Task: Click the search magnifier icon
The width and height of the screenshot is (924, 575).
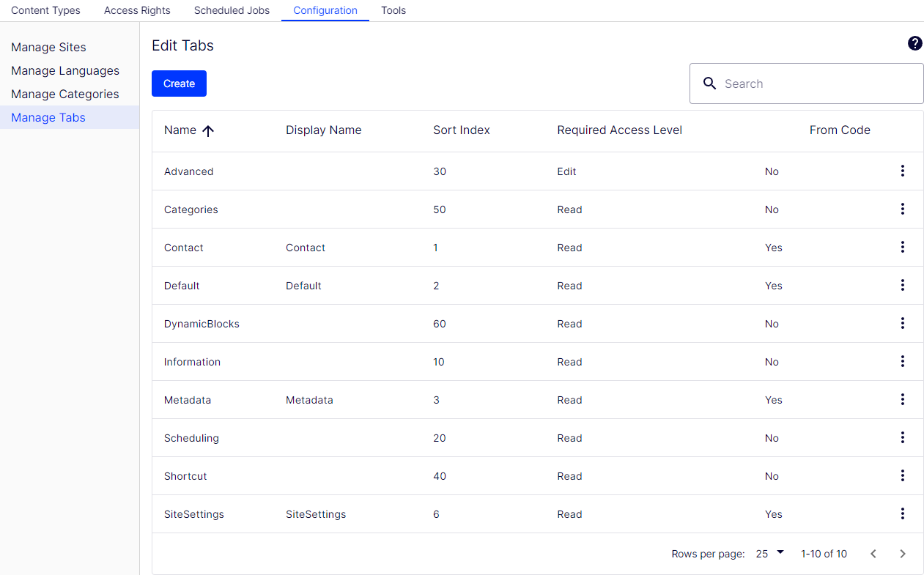Action: 709,84
